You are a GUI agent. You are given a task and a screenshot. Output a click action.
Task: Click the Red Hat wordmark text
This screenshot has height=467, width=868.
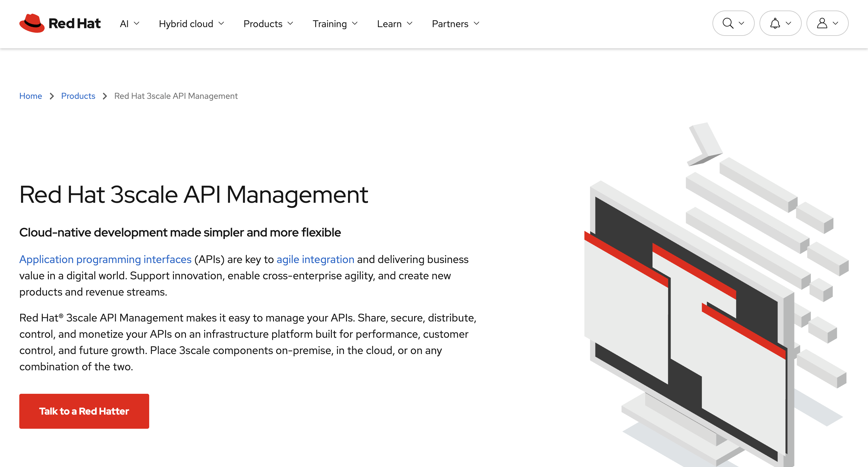point(74,24)
